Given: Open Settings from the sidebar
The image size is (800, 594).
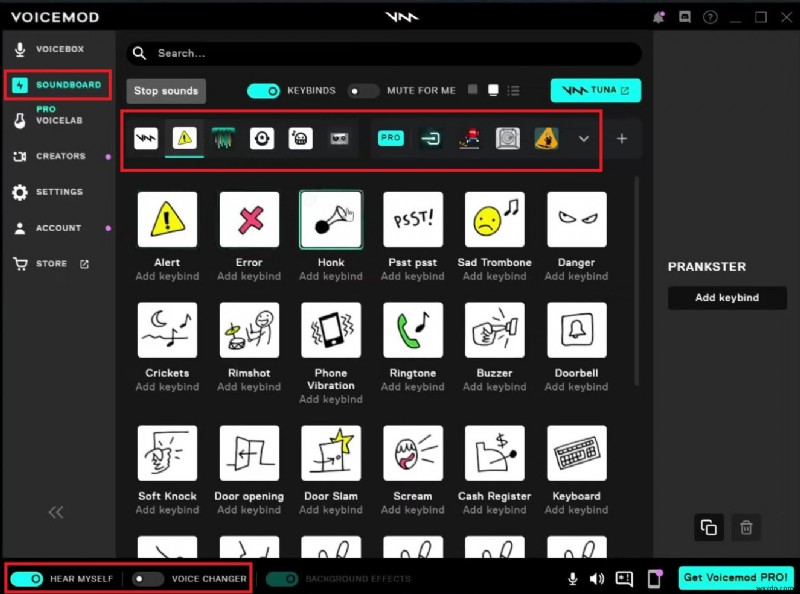Looking at the screenshot, I should (48, 192).
